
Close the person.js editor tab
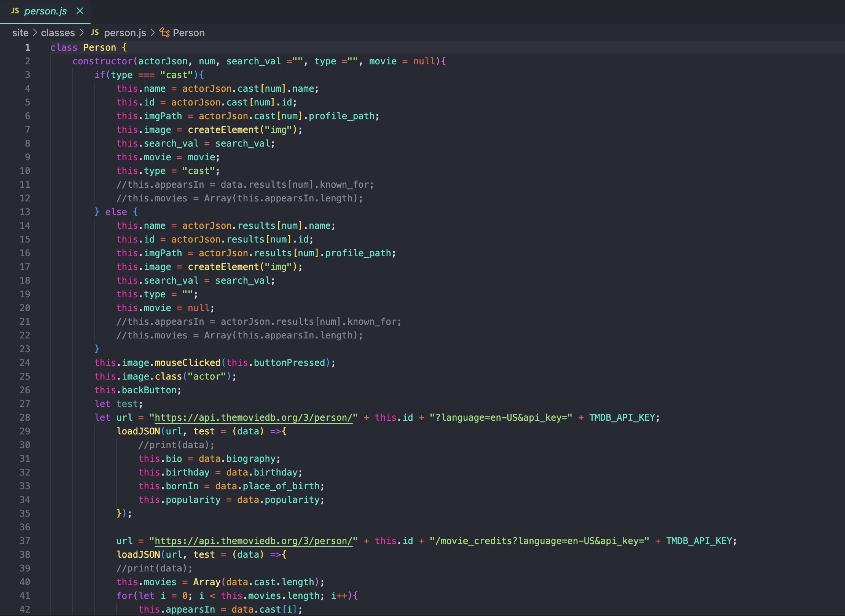pyautogui.click(x=80, y=11)
